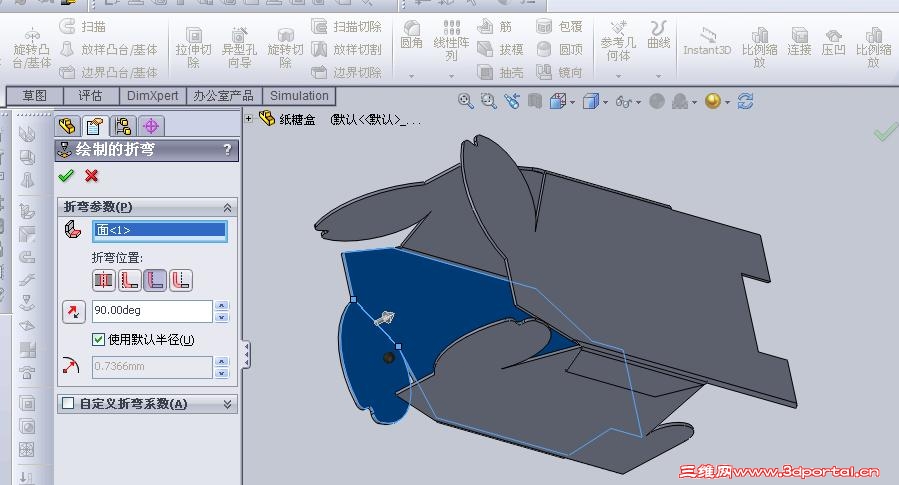Click the panel splitter collapse handle
Screen dimensions: 899x485
(x=246, y=354)
